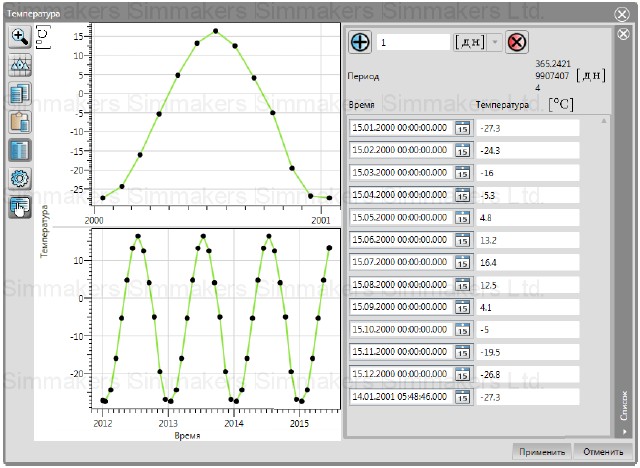Open calendar for 14.01.2001 row
The width and height of the screenshot is (640, 468).
[x=462, y=397]
